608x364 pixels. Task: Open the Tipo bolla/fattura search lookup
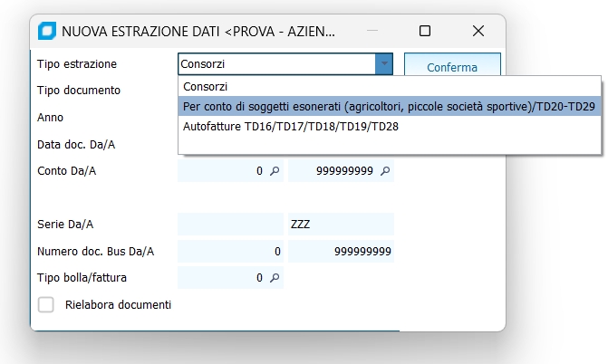[x=275, y=278]
